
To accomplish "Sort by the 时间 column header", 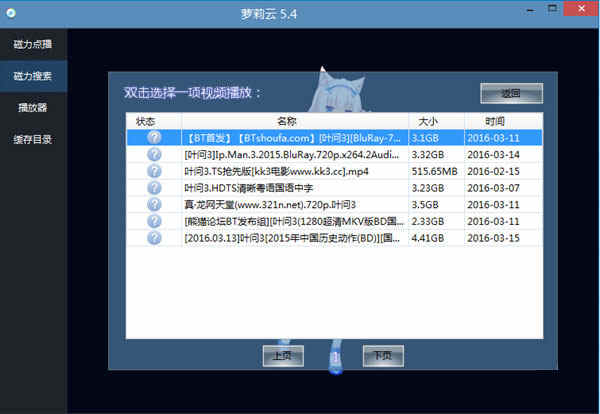I will pyautogui.click(x=504, y=121).
